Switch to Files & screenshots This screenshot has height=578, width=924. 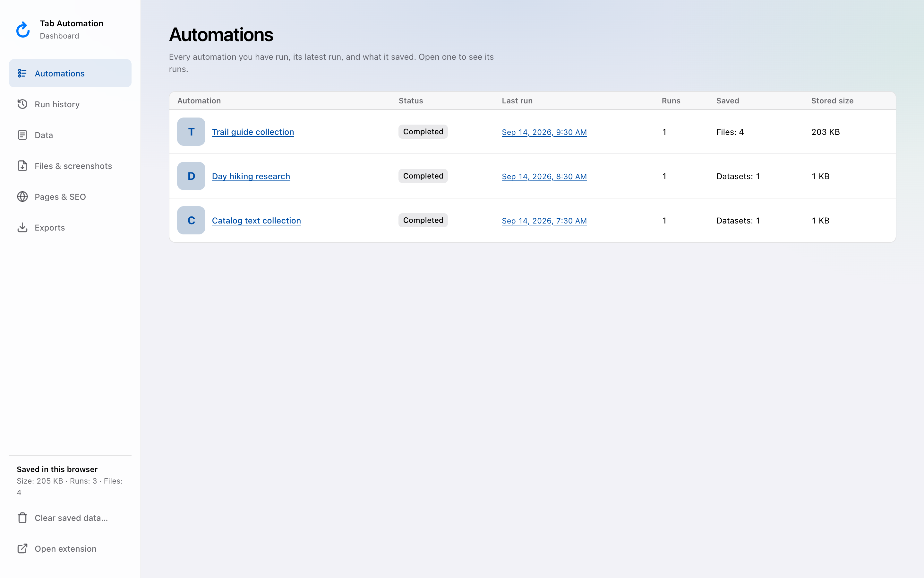pyautogui.click(x=70, y=165)
